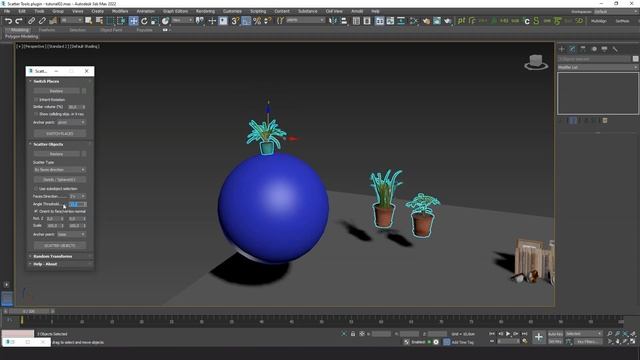Click Play Animation button
This screenshot has width=640, height=360.
point(508,334)
